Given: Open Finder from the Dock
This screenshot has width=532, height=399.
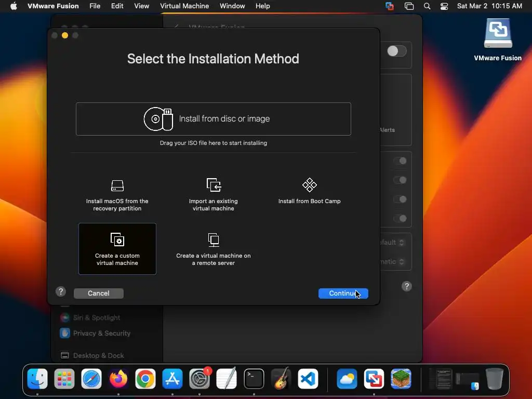Looking at the screenshot, I should [x=37, y=379].
